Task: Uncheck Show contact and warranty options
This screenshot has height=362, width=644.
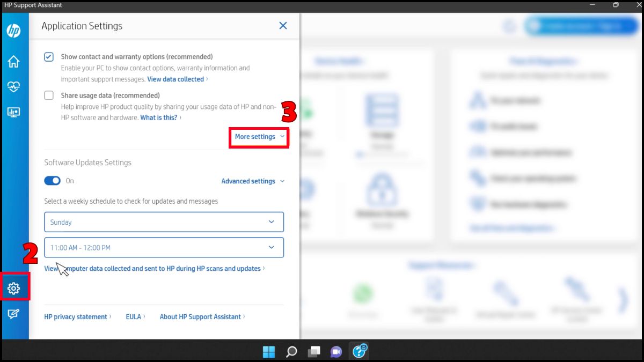Action: [49, 57]
